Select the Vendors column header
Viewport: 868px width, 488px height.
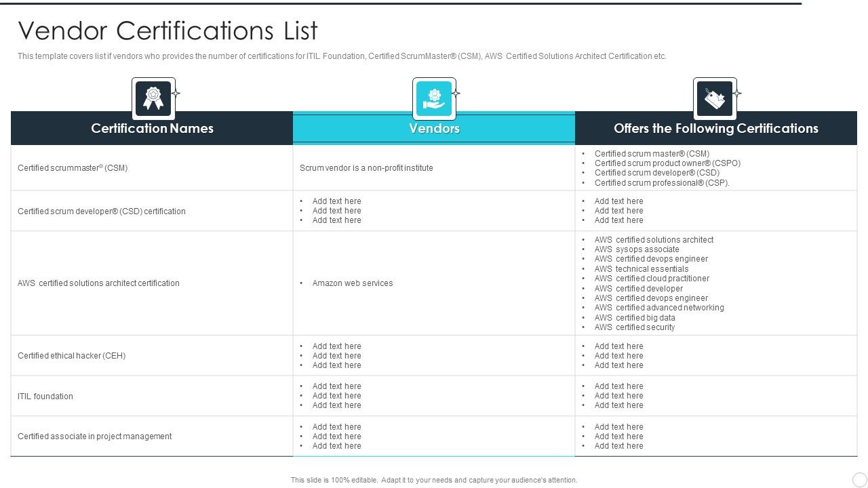tap(434, 129)
